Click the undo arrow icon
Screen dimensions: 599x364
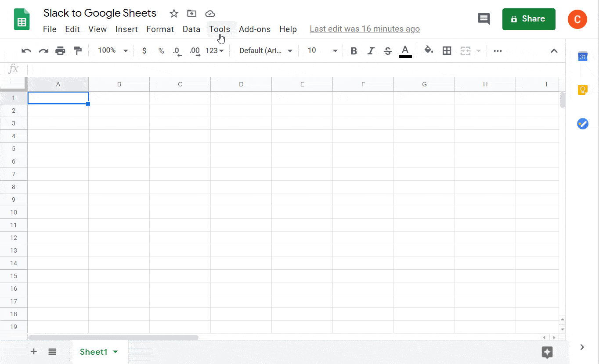click(x=26, y=51)
